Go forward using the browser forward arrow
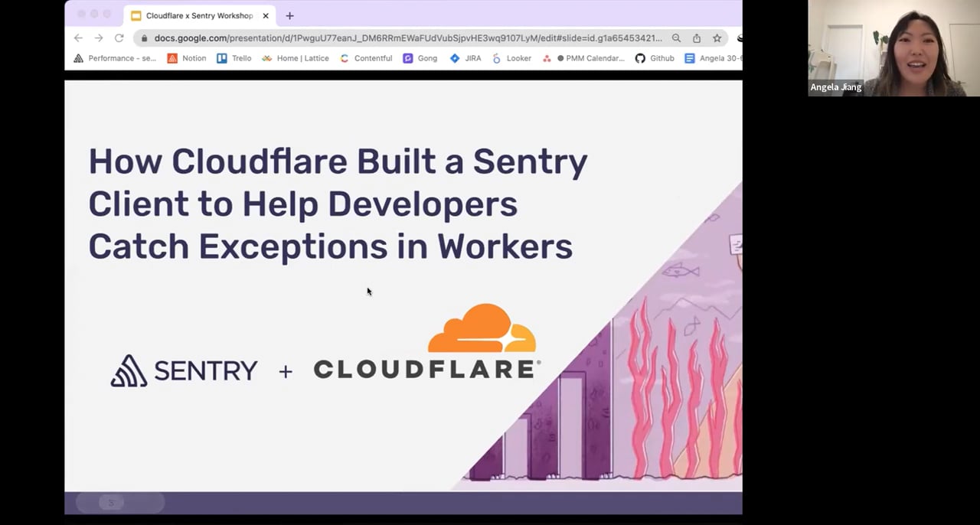980x525 pixels. point(99,37)
